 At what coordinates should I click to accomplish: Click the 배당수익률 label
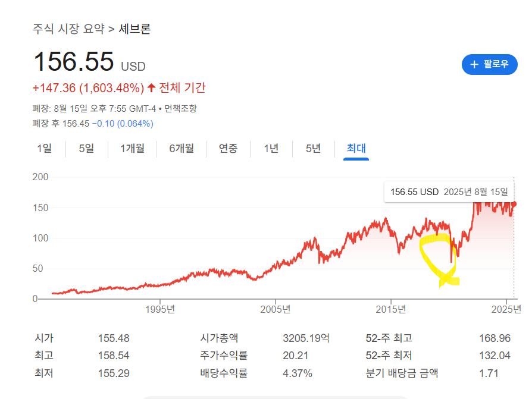224,373
